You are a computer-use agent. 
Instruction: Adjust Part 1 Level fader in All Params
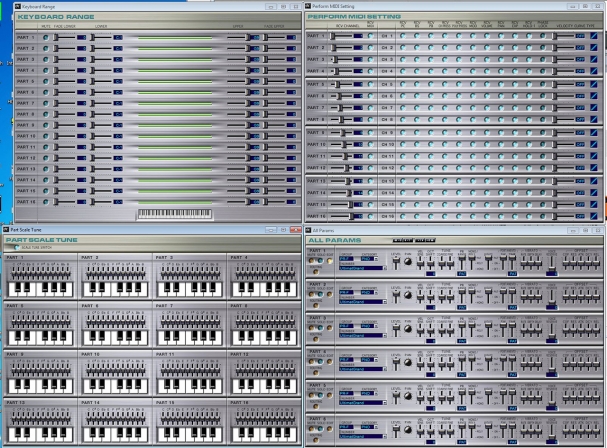(x=396, y=263)
